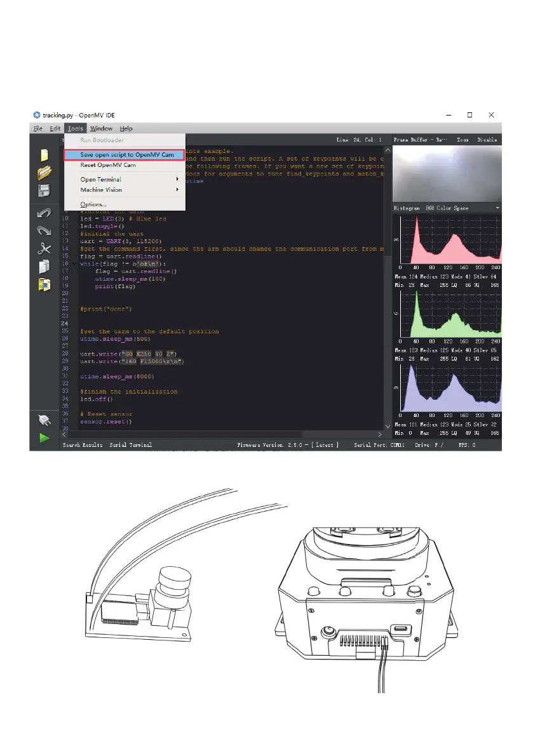Open the File menu
The height and width of the screenshot is (756, 533).
click(x=38, y=128)
